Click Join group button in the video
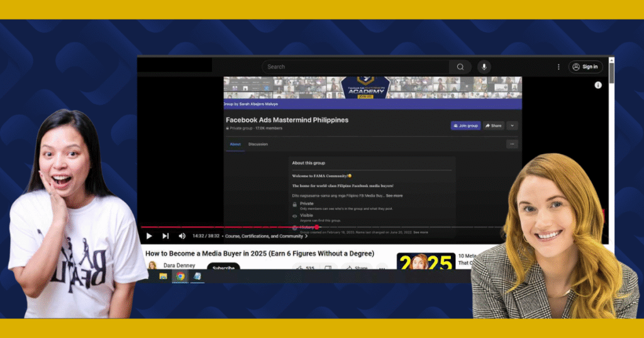Image resolution: width=644 pixels, height=338 pixels. (466, 126)
